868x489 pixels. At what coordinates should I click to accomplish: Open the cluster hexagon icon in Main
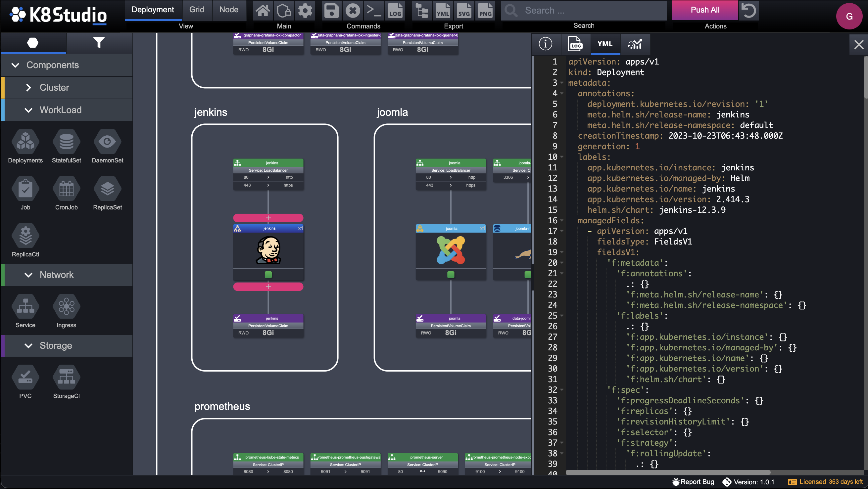pos(284,11)
